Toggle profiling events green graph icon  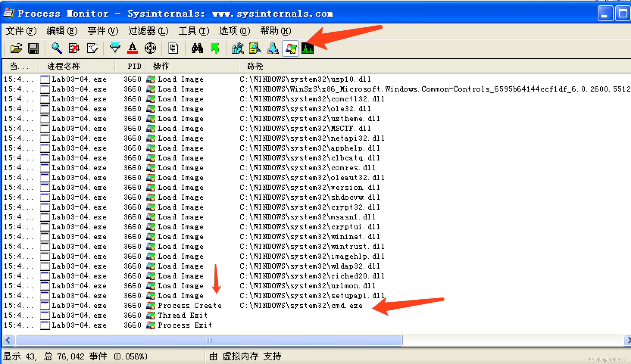tap(308, 48)
